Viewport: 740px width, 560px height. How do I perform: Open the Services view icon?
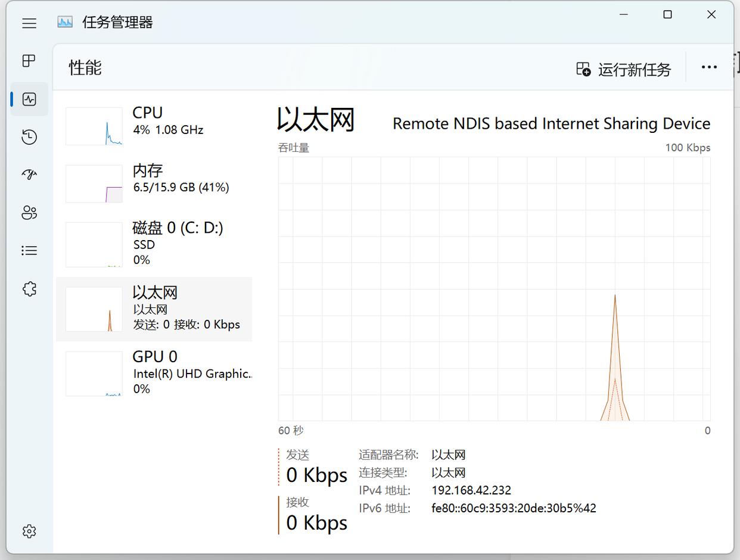29,288
